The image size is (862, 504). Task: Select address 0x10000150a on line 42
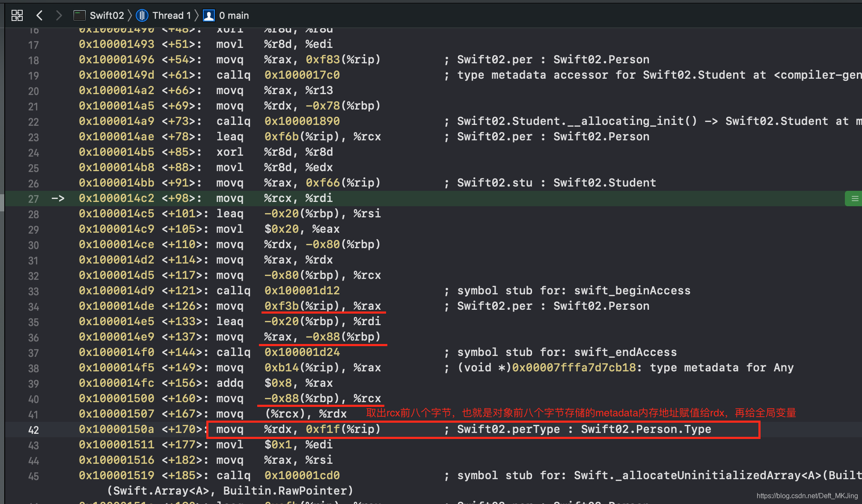click(116, 429)
